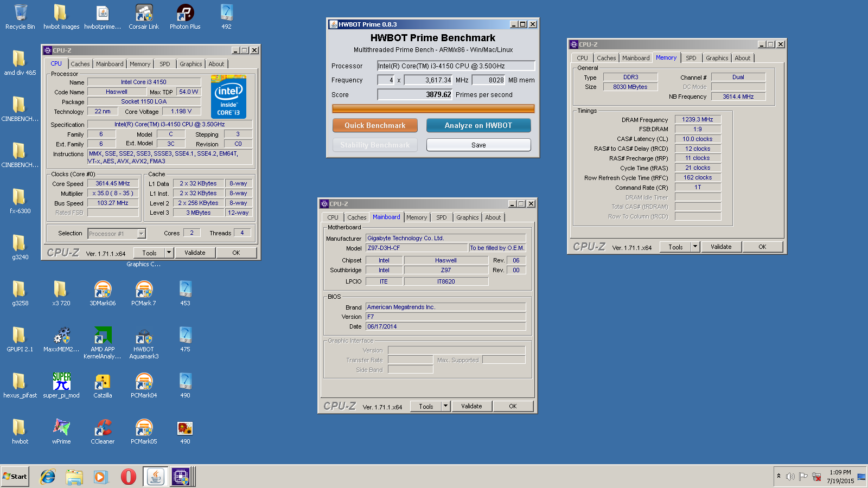
Task: Select the About tab in Mainboard window
Action: click(x=493, y=217)
